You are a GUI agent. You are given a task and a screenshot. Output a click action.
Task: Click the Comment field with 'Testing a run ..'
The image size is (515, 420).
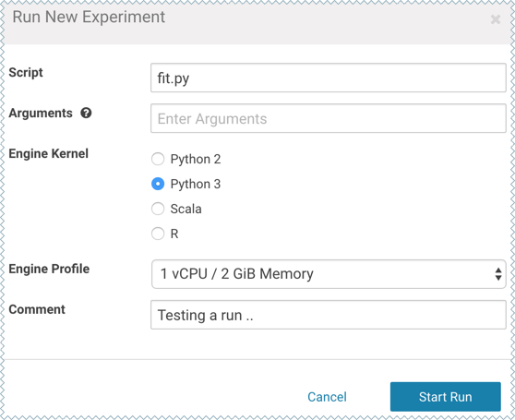click(329, 315)
